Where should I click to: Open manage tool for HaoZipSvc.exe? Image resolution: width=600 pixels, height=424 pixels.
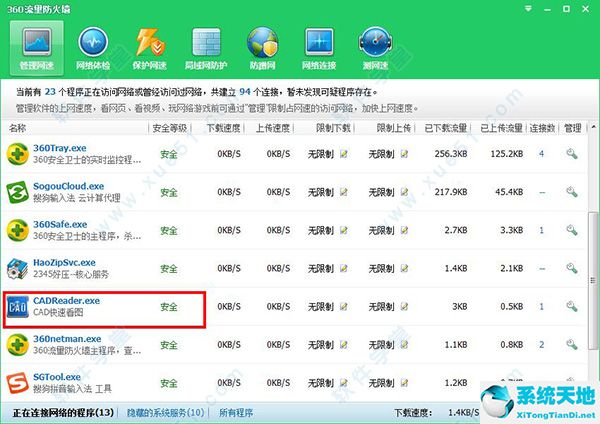point(572,268)
